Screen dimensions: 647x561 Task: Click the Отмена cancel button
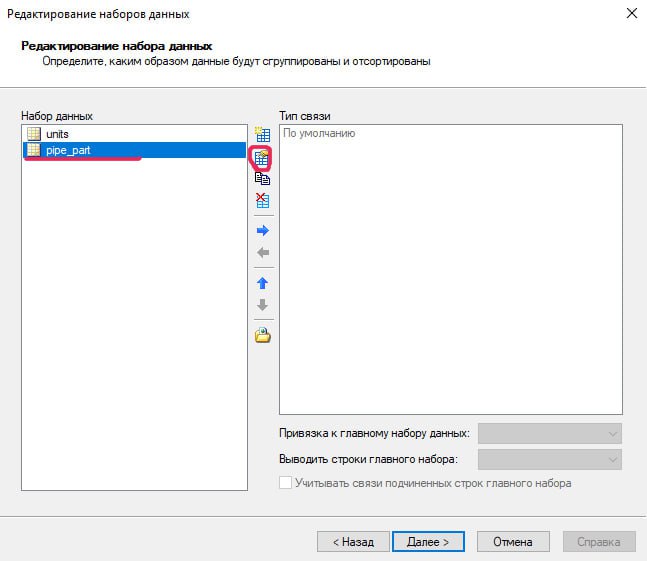tap(513, 541)
